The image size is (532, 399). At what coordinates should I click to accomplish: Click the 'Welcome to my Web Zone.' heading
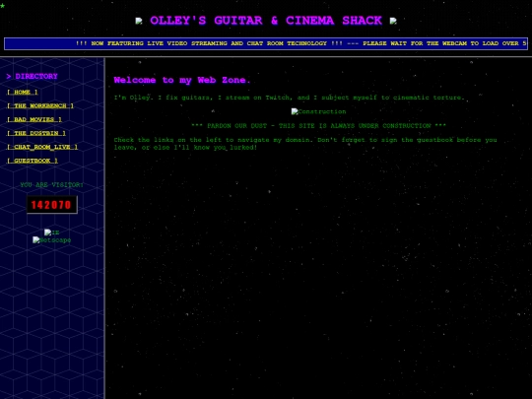(182, 80)
